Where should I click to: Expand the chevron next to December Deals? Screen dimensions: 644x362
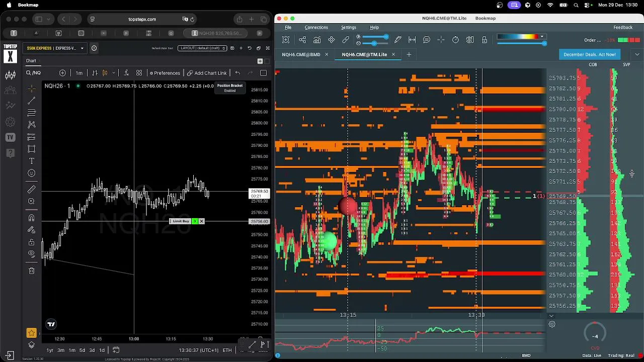637,54
